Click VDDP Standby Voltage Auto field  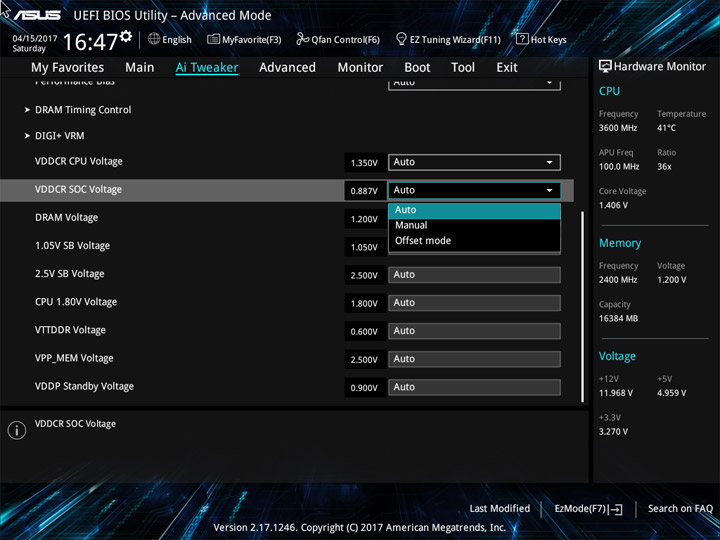pyautogui.click(x=474, y=387)
